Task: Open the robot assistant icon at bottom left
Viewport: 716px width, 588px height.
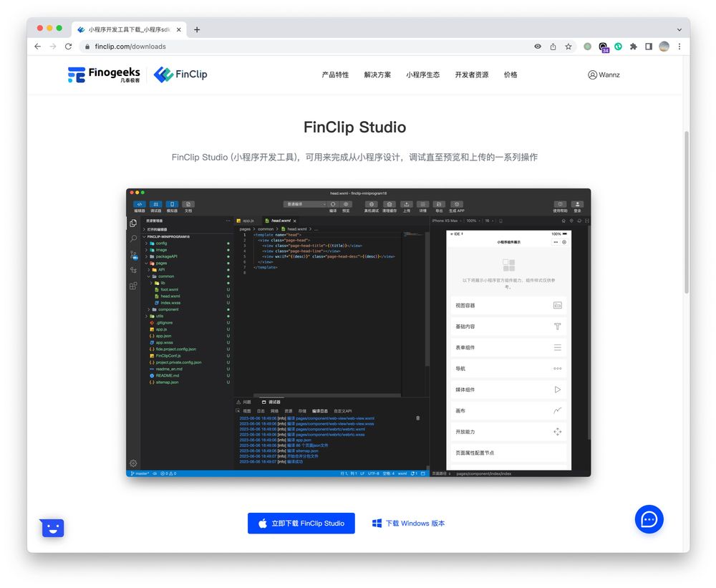Action: click(x=52, y=528)
